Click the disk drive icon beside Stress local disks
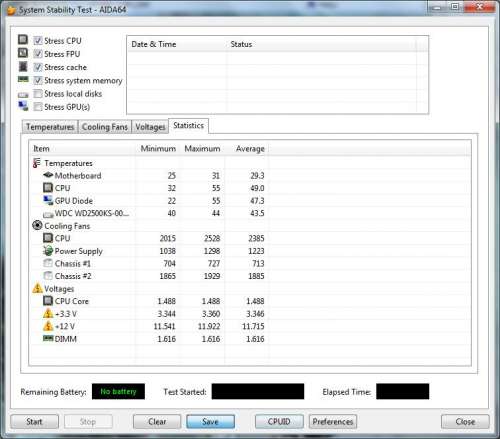 (x=23, y=95)
